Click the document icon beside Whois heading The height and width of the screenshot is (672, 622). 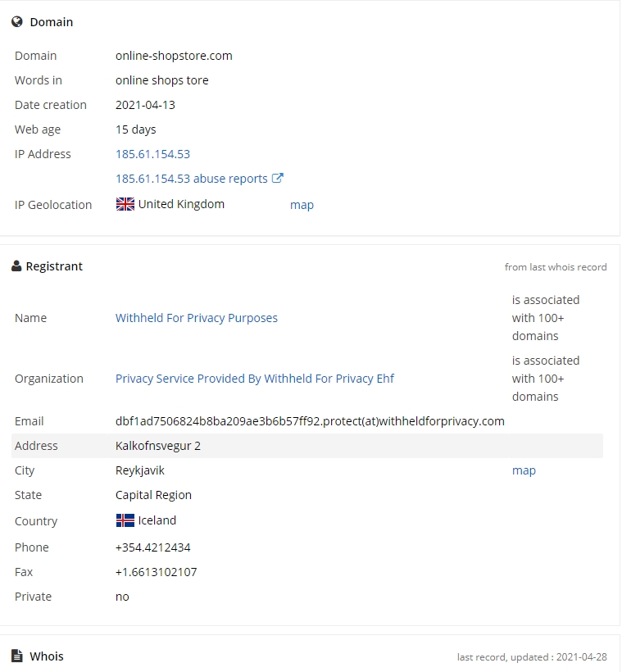(x=17, y=656)
